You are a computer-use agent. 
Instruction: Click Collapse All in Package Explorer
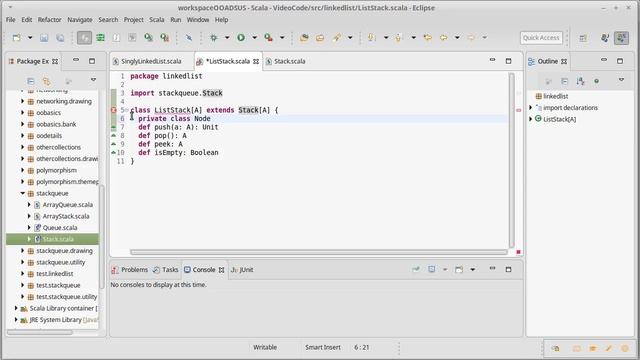coord(31,81)
